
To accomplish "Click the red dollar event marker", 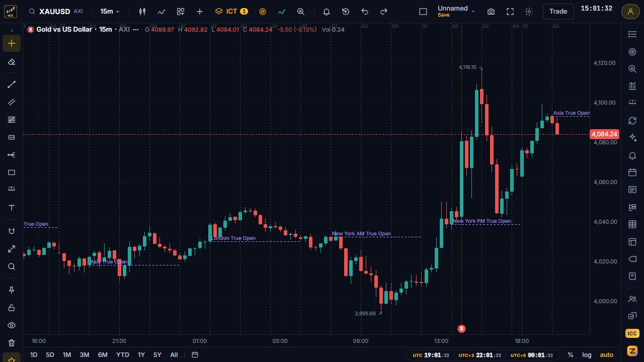I will pos(461,328).
